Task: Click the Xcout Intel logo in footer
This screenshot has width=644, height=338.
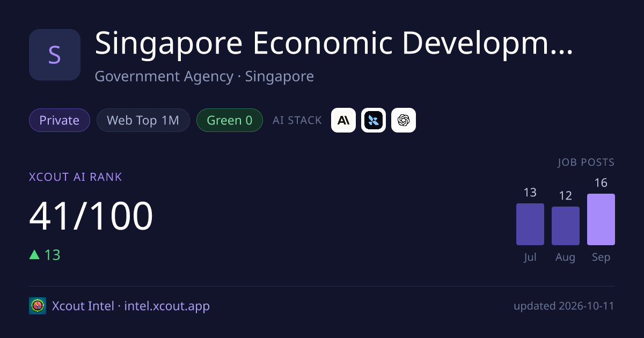Action: pyautogui.click(x=38, y=306)
